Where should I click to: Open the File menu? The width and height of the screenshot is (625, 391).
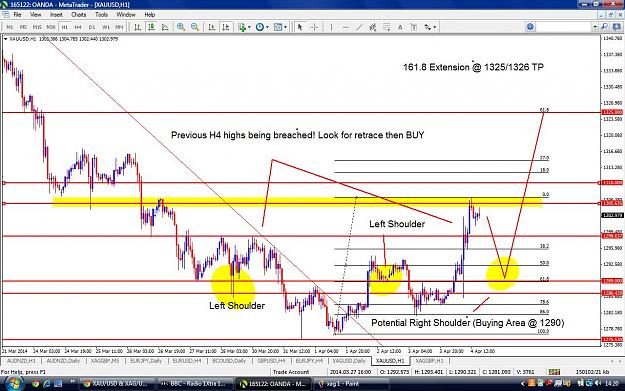tap(17, 15)
